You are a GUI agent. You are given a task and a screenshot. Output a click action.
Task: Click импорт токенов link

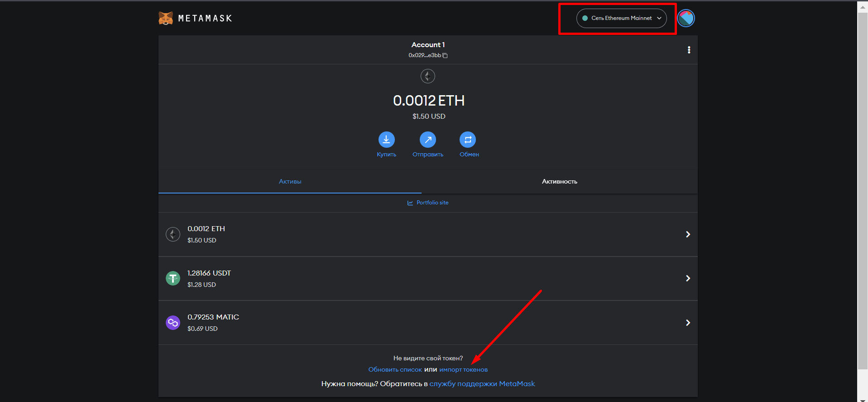(x=463, y=369)
